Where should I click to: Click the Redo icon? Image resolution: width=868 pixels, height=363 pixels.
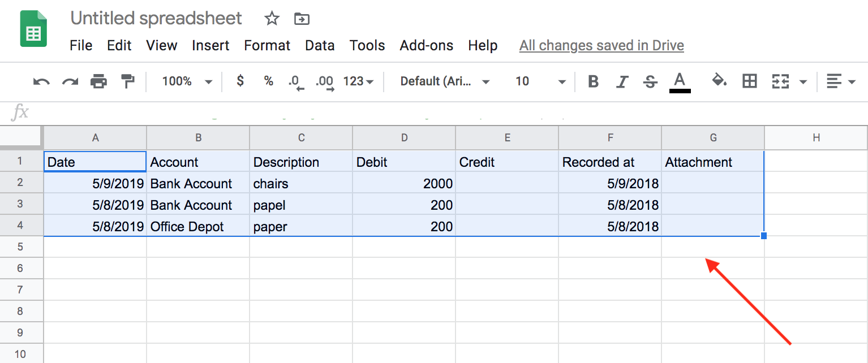[x=69, y=81]
